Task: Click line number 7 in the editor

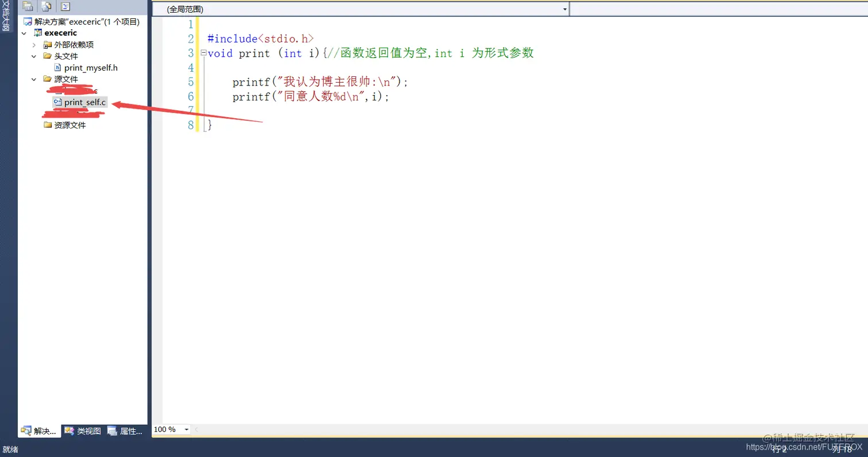Action: [x=191, y=111]
